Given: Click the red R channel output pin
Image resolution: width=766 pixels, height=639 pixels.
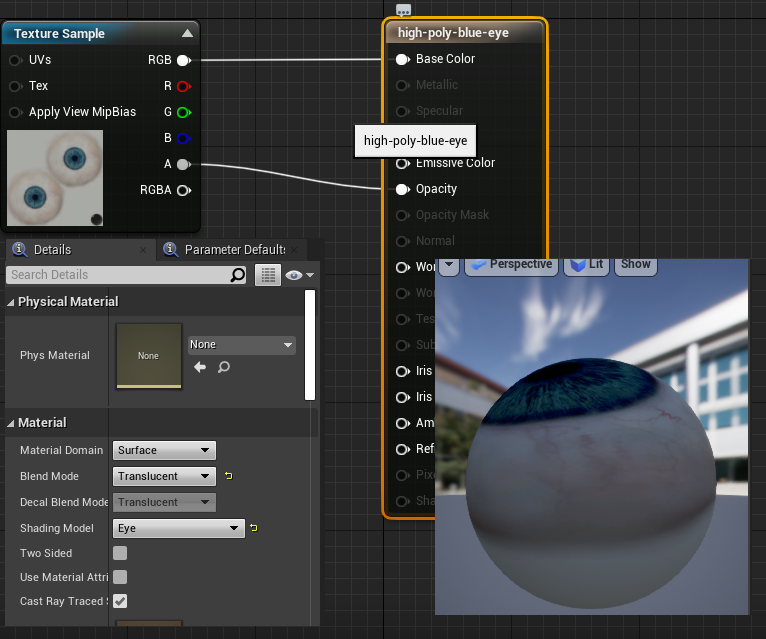Looking at the screenshot, I should coord(183,86).
